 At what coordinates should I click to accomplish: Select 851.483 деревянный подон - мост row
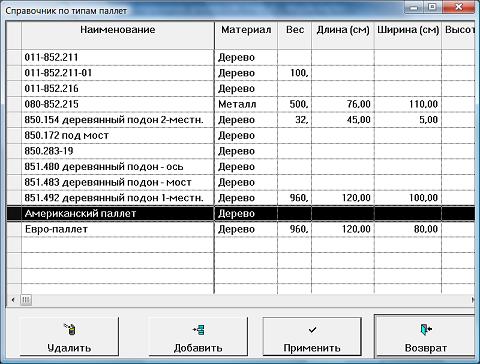240,182
